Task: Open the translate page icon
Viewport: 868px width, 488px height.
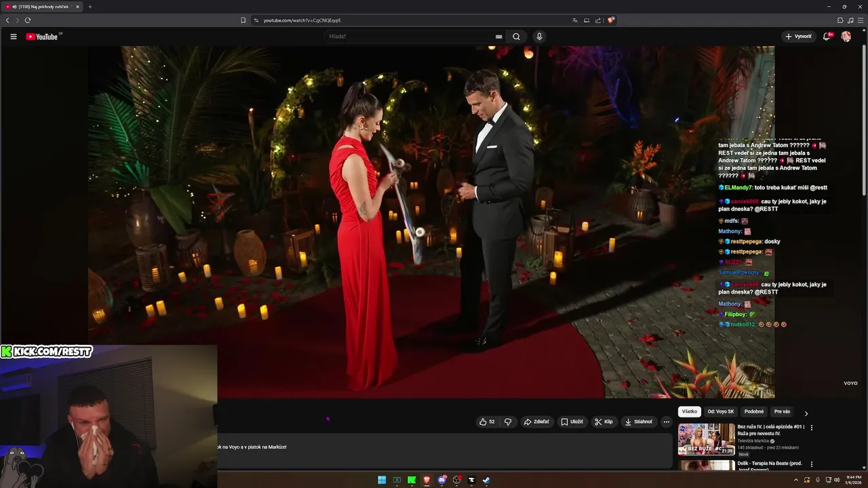Action: [x=575, y=20]
